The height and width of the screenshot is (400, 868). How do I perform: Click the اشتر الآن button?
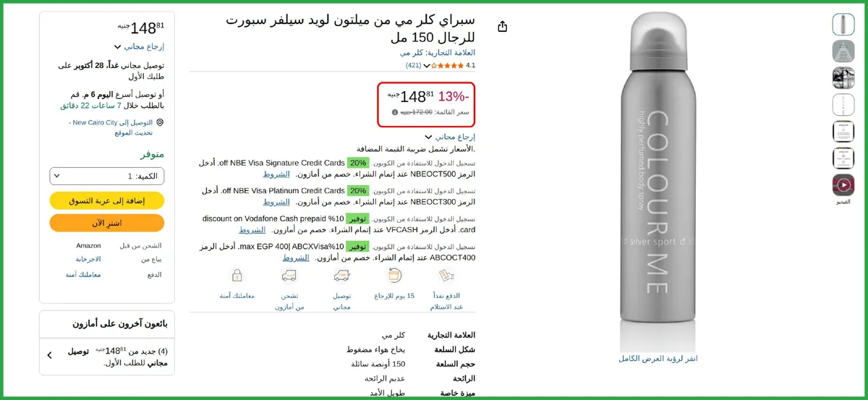tap(107, 223)
